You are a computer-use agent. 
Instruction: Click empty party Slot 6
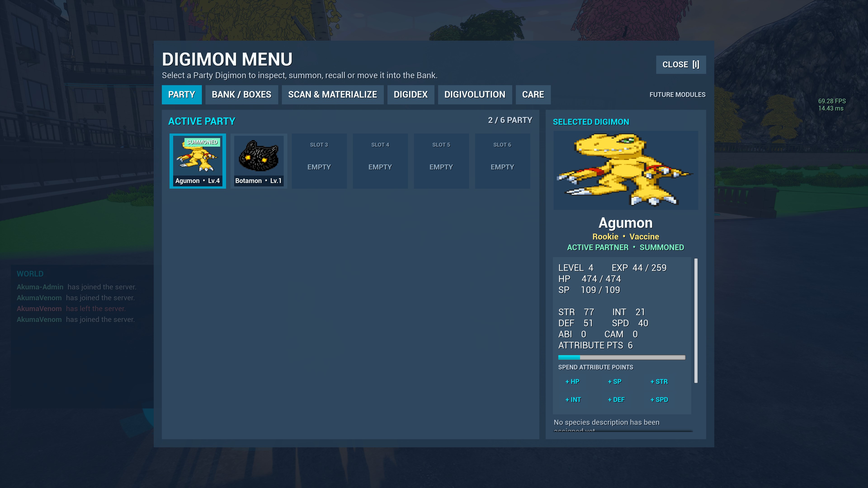pos(502,161)
